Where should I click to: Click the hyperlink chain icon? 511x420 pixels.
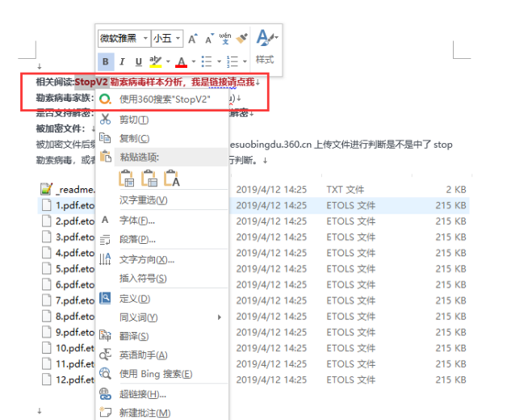105,394
